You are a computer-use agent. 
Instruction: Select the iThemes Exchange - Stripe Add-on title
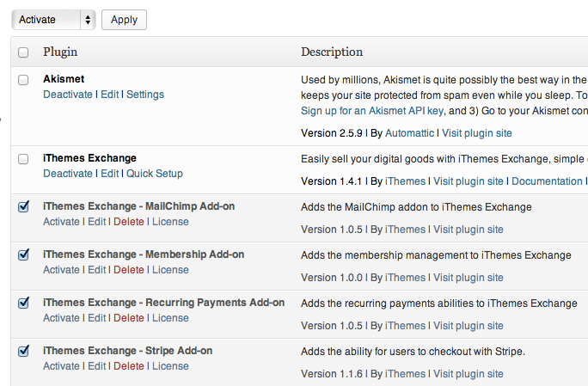[x=128, y=351]
